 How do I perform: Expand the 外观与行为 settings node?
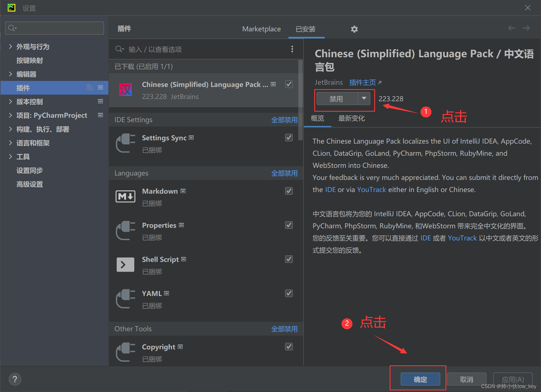(x=10, y=46)
